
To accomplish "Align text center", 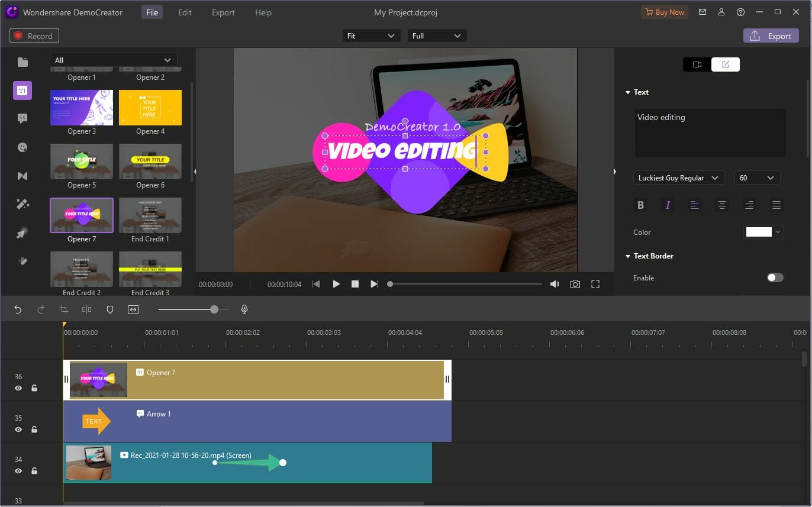I will tap(722, 205).
